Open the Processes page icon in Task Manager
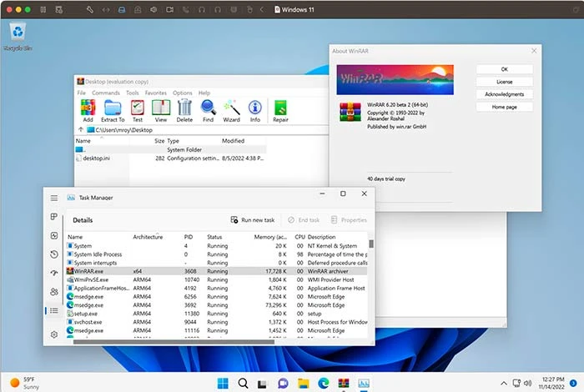 coord(54,217)
